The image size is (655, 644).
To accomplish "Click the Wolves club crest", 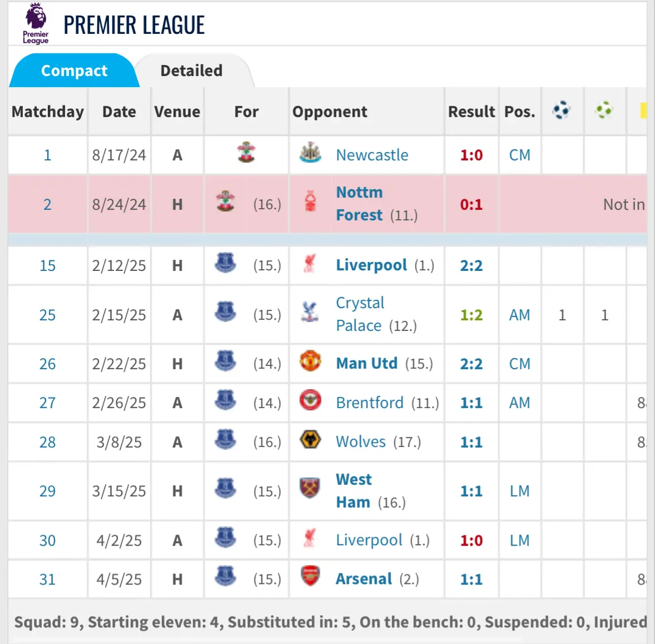I will [x=310, y=440].
